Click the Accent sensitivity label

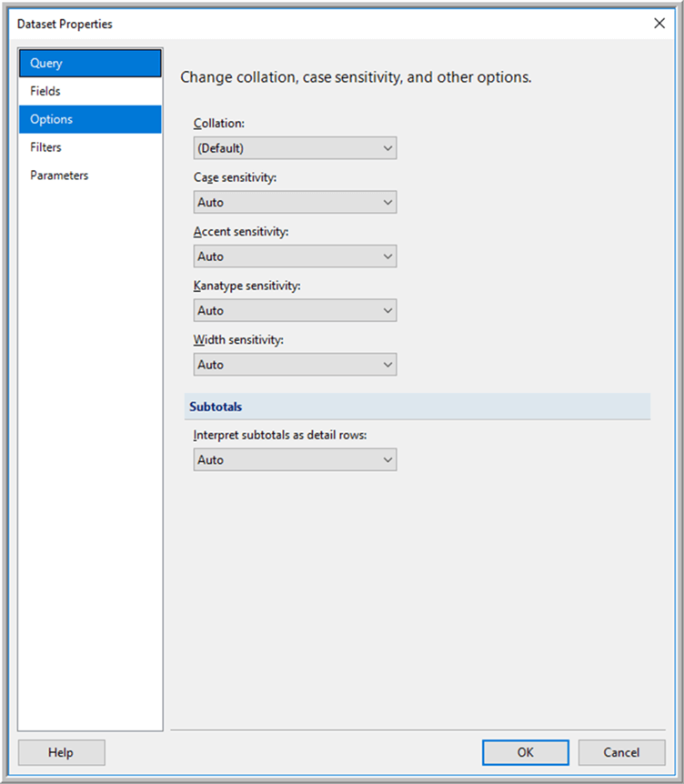point(241,232)
